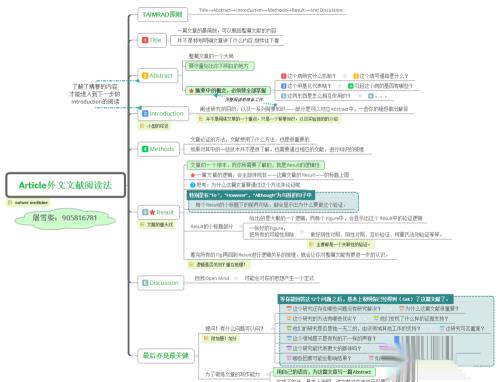Click the blue question-mark marker icon

click(192, 185)
